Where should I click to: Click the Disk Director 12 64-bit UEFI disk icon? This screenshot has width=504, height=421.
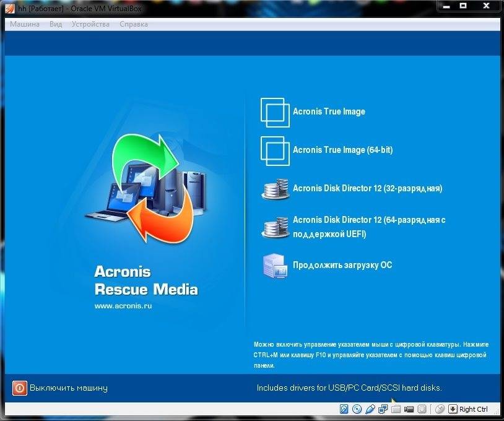pos(275,227)
